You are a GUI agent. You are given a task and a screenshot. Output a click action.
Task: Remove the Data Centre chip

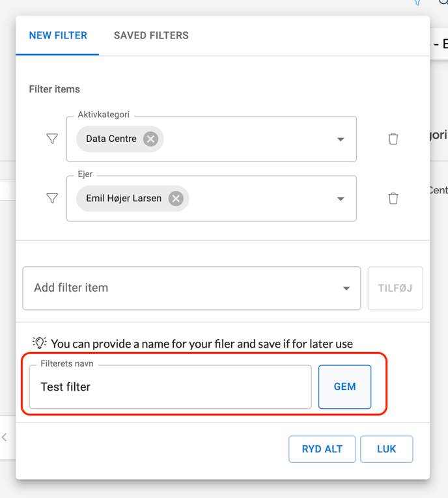150,139
